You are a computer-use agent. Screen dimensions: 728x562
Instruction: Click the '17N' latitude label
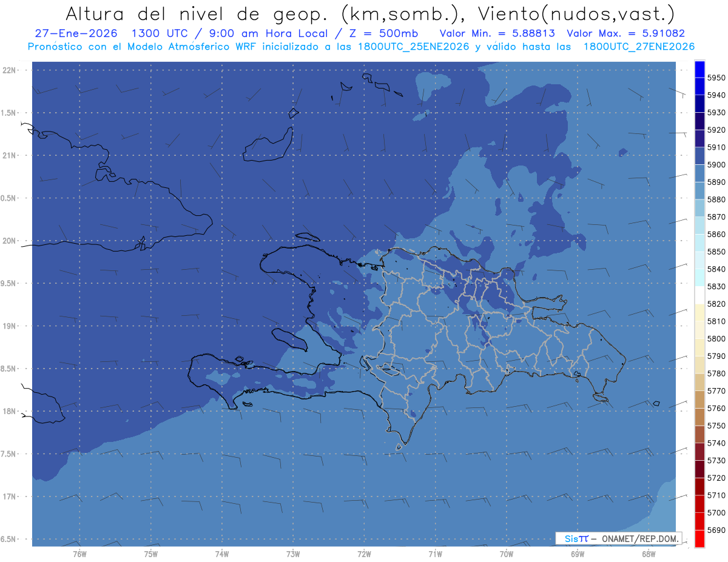point(10,497)
